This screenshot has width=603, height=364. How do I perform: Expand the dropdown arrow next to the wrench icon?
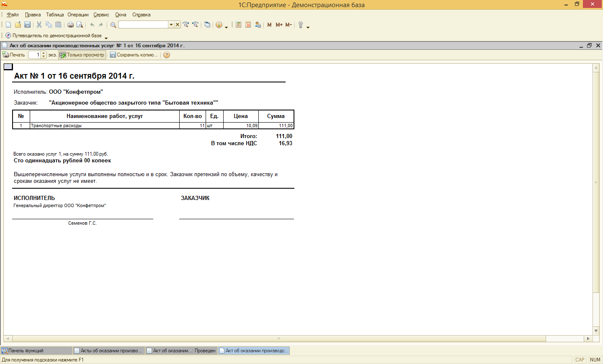(308, 27)
